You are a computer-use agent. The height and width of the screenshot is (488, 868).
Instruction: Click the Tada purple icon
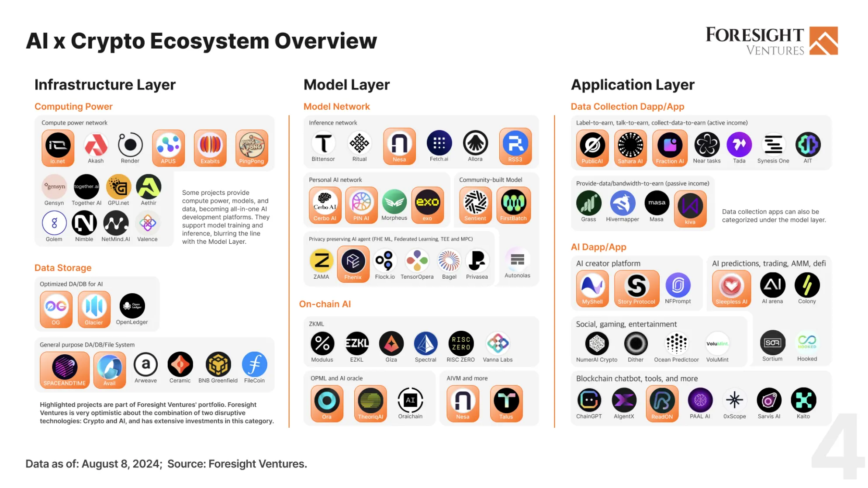click(x=739, y=145)
